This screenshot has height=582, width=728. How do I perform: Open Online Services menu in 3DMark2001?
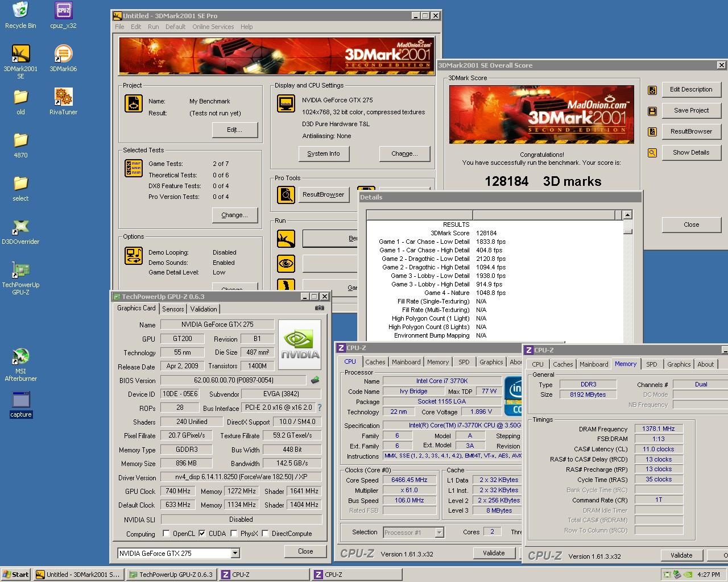click(x=213, y=27)
